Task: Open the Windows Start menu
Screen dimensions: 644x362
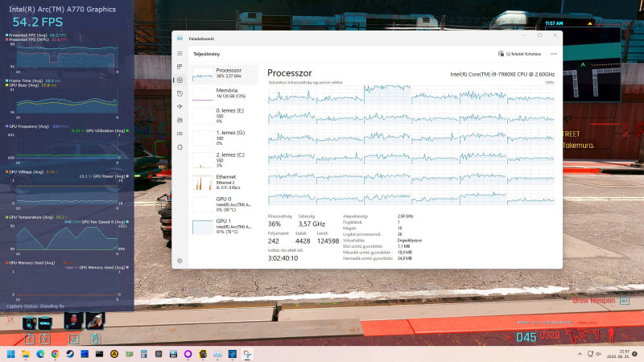Action: [x=10, y=354]
